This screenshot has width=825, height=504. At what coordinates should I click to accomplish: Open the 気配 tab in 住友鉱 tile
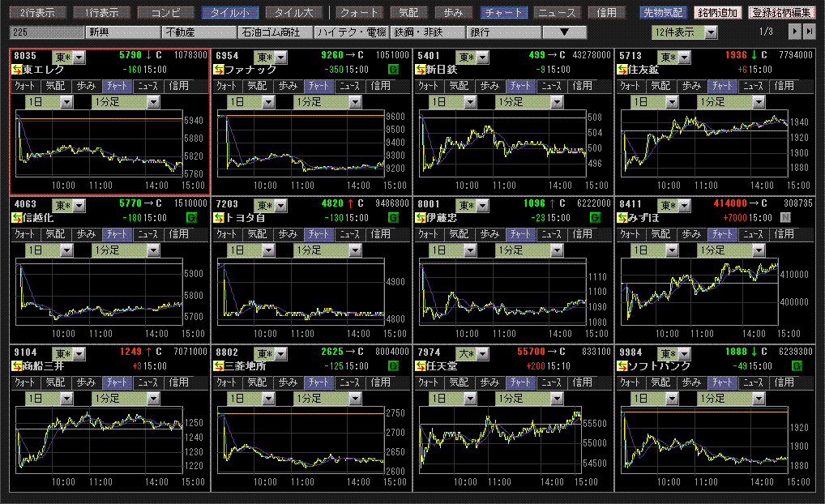point(660,86)
